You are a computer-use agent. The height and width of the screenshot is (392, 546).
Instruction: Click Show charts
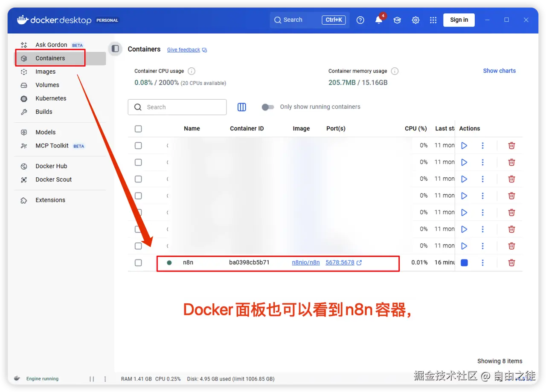coord(499,71)
